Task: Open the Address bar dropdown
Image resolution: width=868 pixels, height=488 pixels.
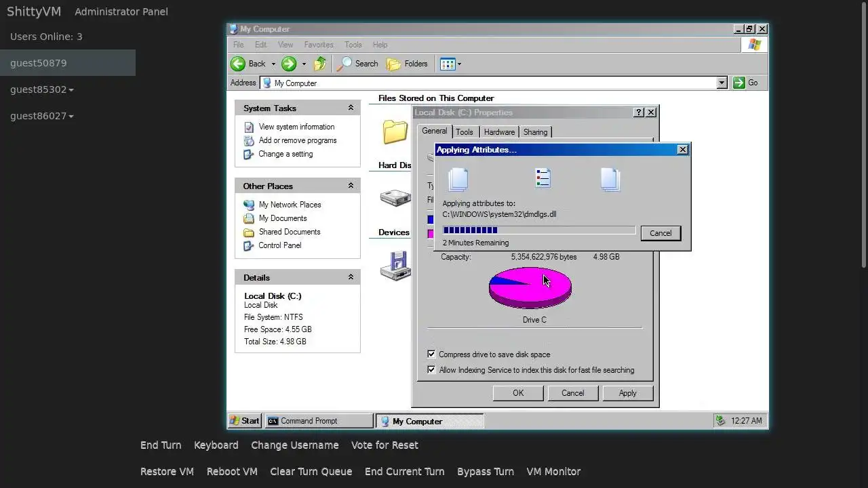Action: point(722,83)
